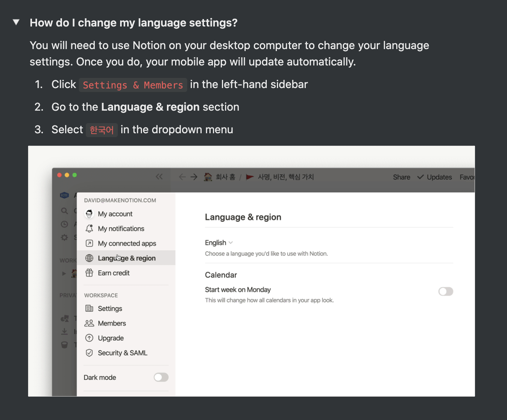Image resolution: width=507 pixels, height=420 pixels.
Task: Click the up-arrow circle icon beside Upgrade
Action: (89, 338)
